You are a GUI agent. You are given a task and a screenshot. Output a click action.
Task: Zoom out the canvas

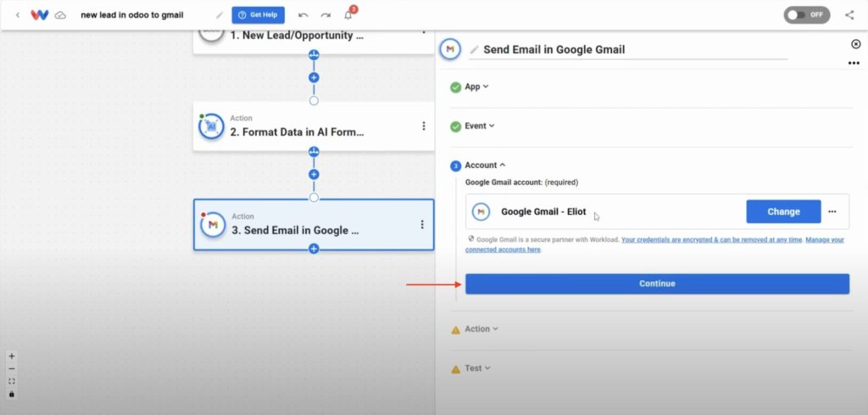(12, 369)
